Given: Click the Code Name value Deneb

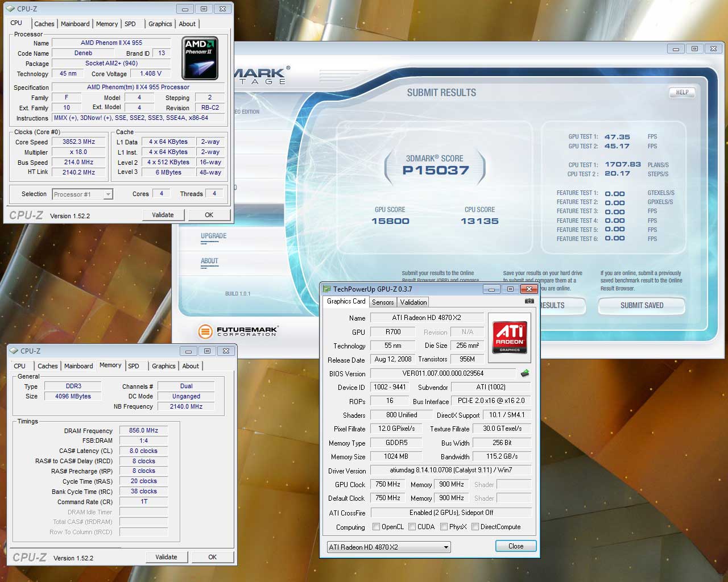Looking at the screenshot, I should (83, 53).
